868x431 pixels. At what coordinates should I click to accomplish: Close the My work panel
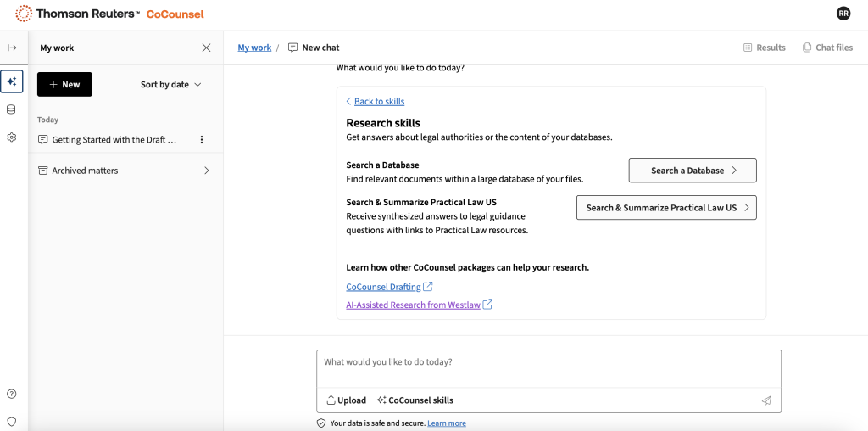[206, 48]
